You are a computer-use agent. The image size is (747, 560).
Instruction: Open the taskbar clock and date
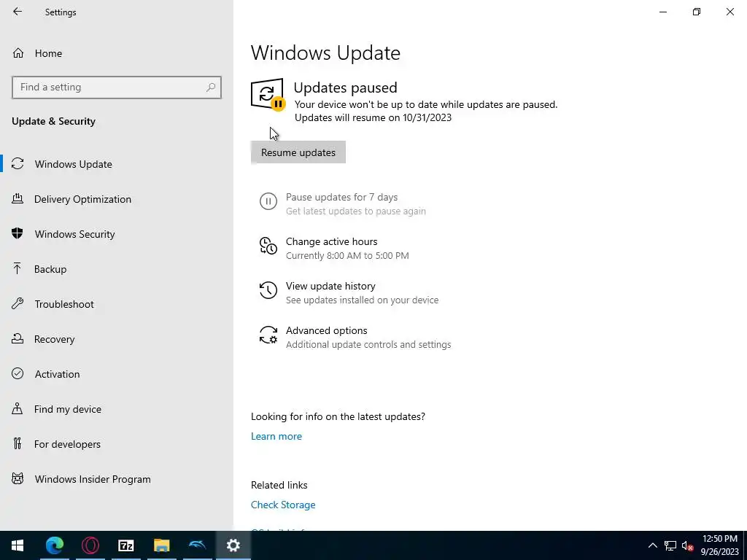pos(720,545)
